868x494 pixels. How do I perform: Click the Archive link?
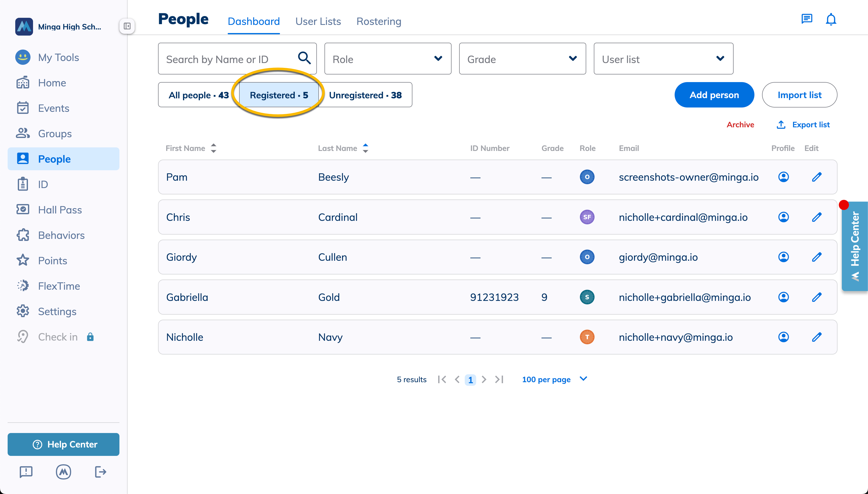740,125
